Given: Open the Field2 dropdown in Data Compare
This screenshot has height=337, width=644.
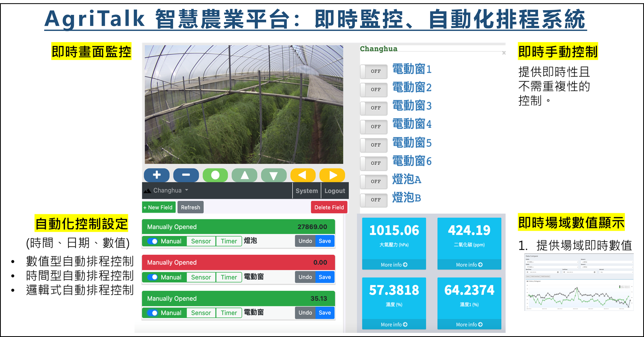Looking at the screenshot, I should [552, 267].
